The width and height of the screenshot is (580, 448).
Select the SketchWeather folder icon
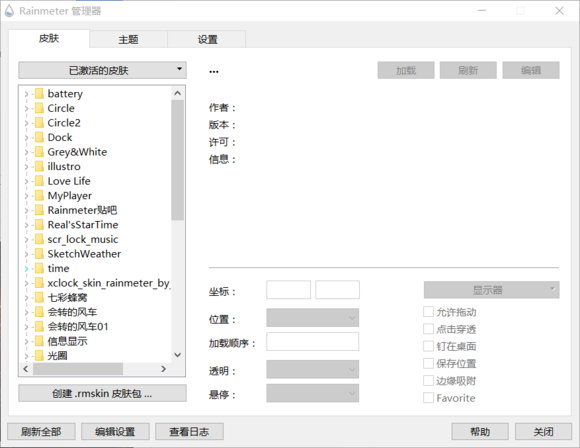39,254
